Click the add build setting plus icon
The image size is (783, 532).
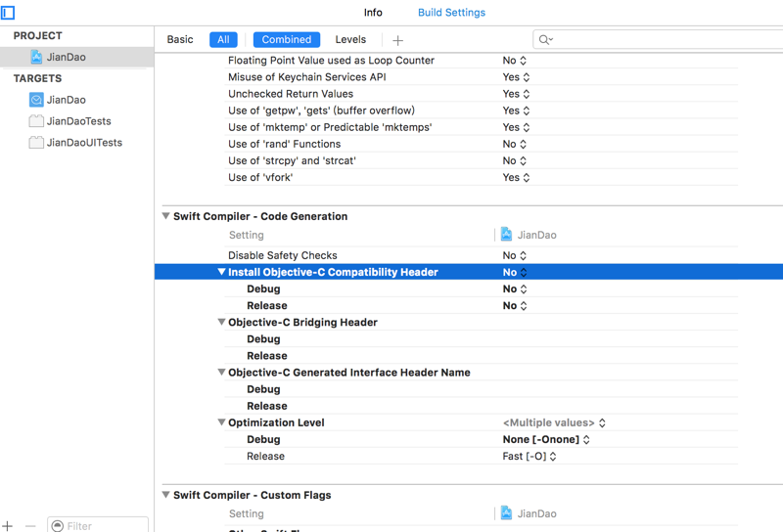[x=397, y=40]
